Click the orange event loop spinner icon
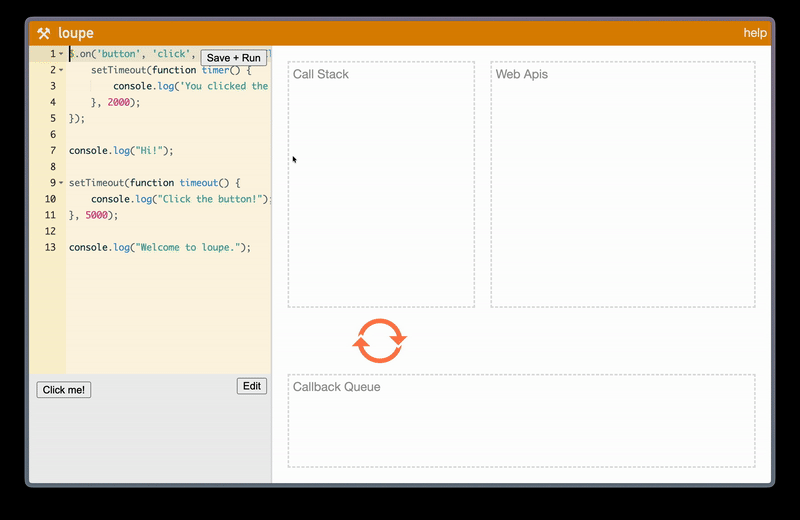Image resolution: width=800 pixels, height=520 pixels. 380,341
